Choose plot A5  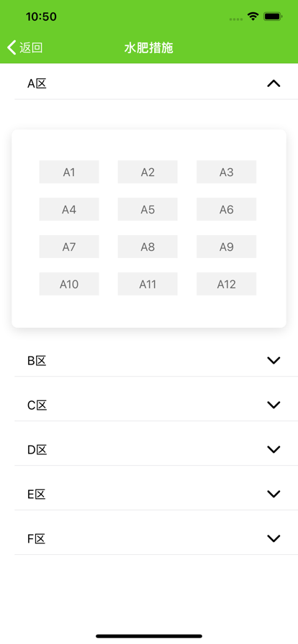[x=148, y=209]
